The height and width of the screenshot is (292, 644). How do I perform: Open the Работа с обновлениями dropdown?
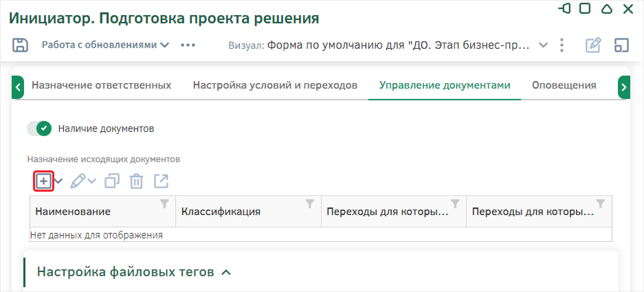click(x=106, y=45)
